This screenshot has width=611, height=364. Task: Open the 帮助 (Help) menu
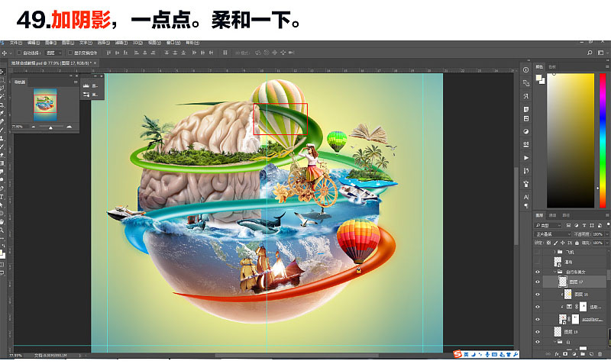point(192,43)
